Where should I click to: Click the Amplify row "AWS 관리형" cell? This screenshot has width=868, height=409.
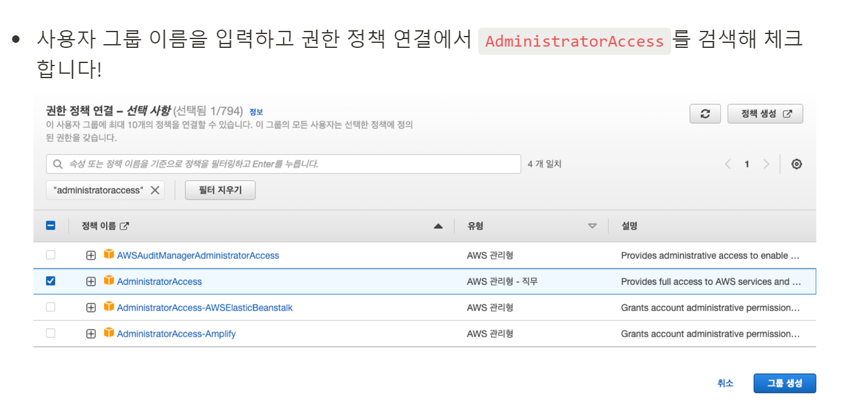(x=490, y=334)
